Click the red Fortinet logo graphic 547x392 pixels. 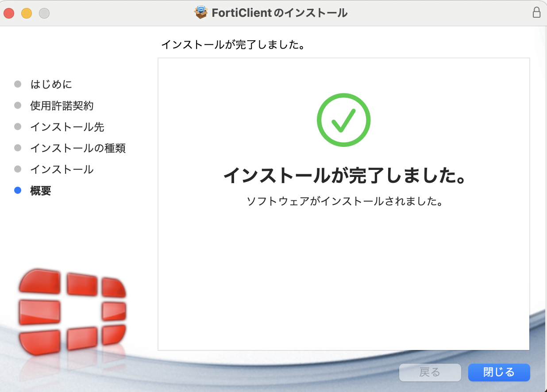tap(73, 312)
